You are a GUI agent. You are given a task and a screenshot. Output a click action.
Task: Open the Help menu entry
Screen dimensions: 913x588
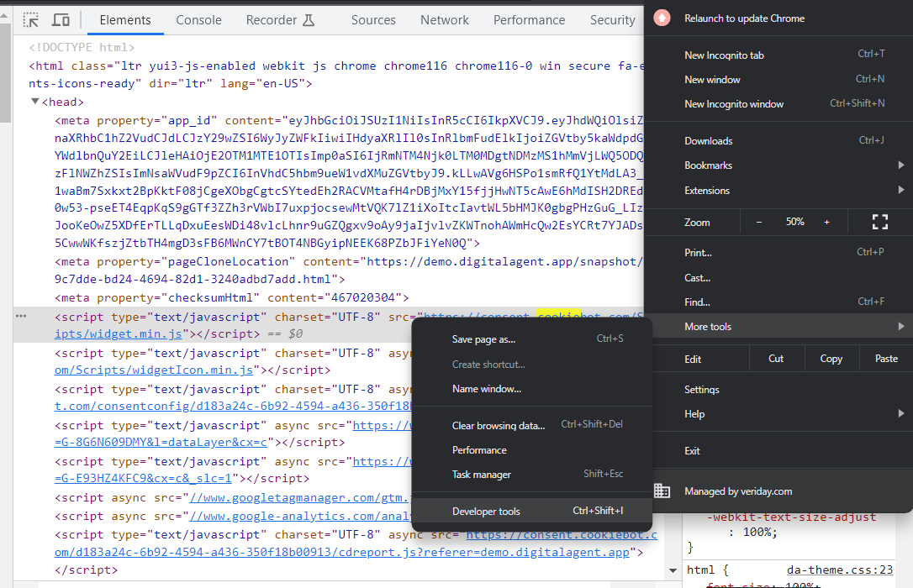coord(778,414)
